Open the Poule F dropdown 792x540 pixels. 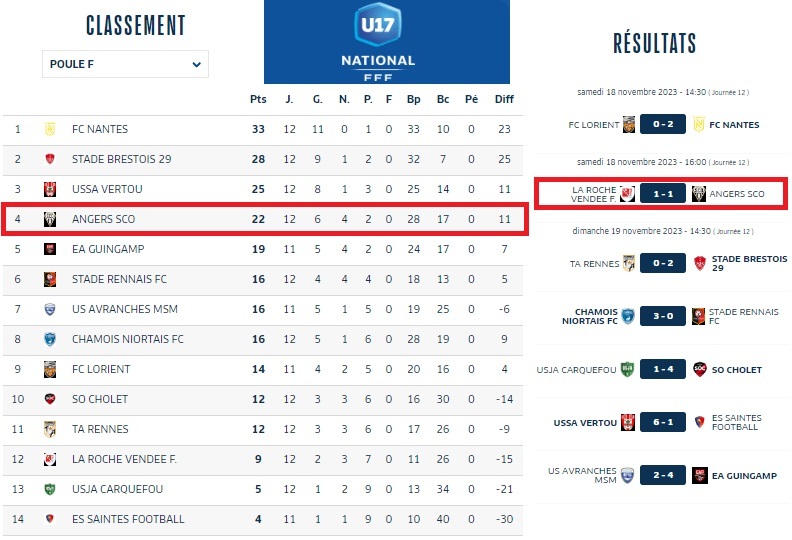[125, 65]
